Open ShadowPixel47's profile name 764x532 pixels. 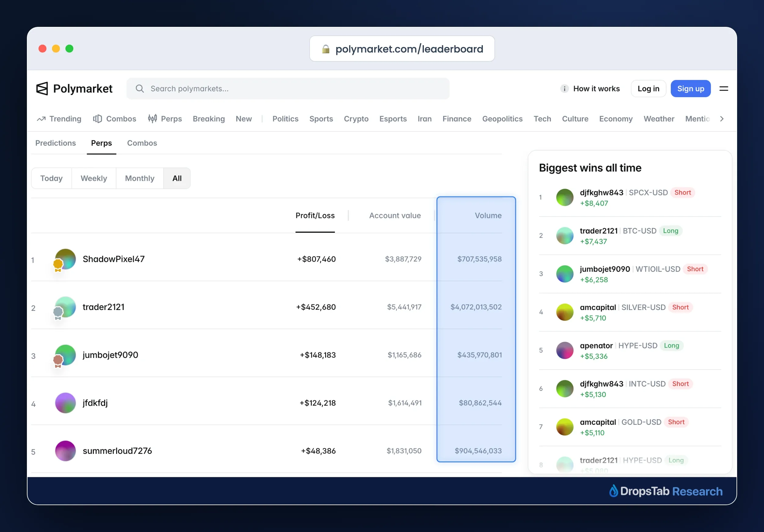(114, 259)
